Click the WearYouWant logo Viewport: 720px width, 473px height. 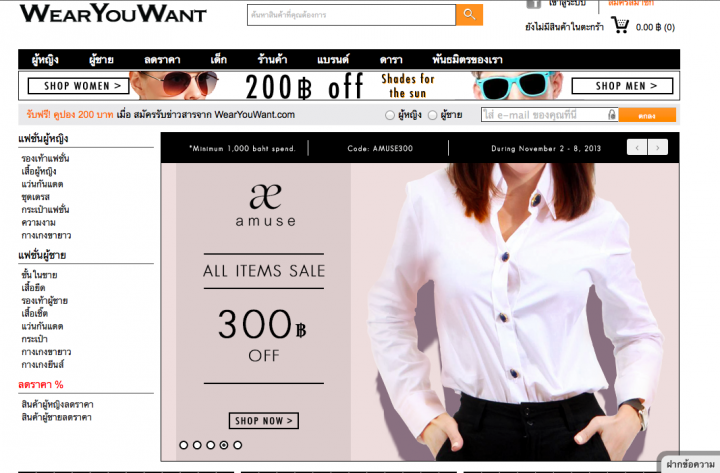click(113, 13)
